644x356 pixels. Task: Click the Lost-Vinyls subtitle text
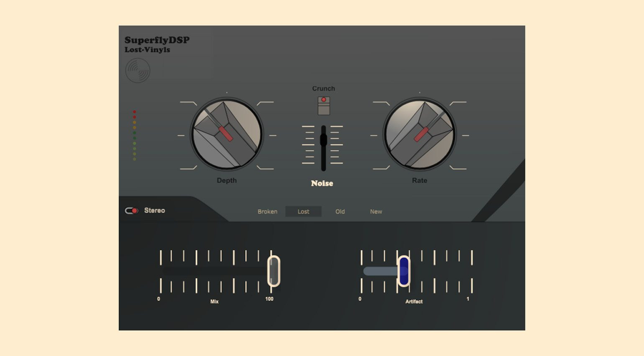point(148,50)
